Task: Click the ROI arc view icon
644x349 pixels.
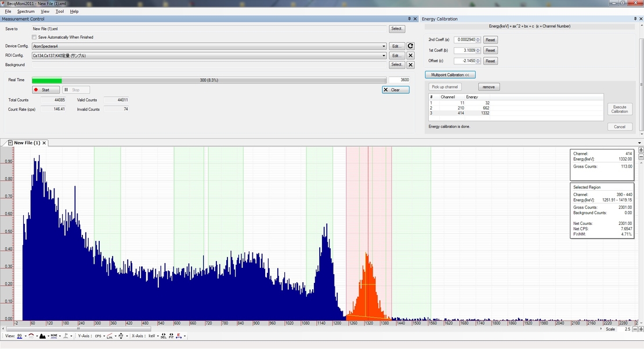Action: tap(31, 336)
